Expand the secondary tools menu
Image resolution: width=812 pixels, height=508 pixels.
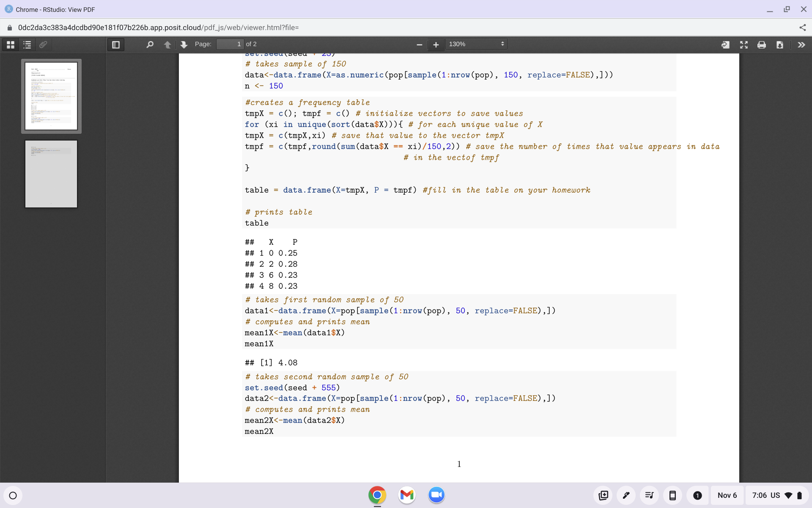pos(801,44)
